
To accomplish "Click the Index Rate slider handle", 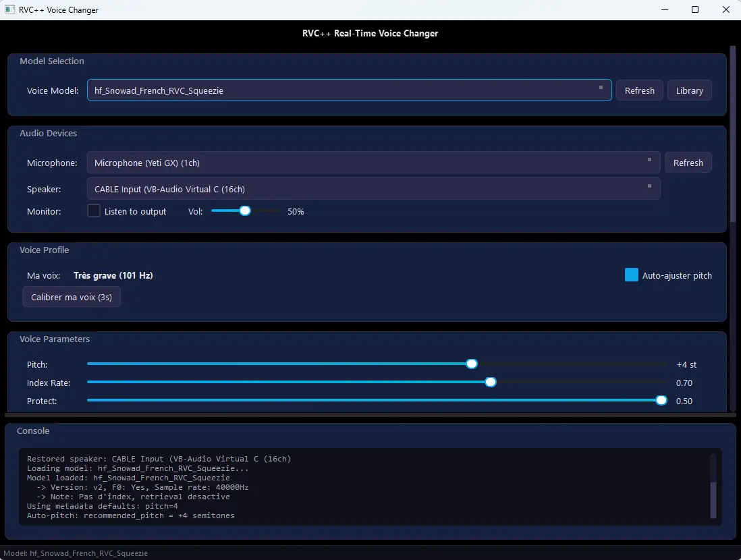I will [x=491, y=383].
